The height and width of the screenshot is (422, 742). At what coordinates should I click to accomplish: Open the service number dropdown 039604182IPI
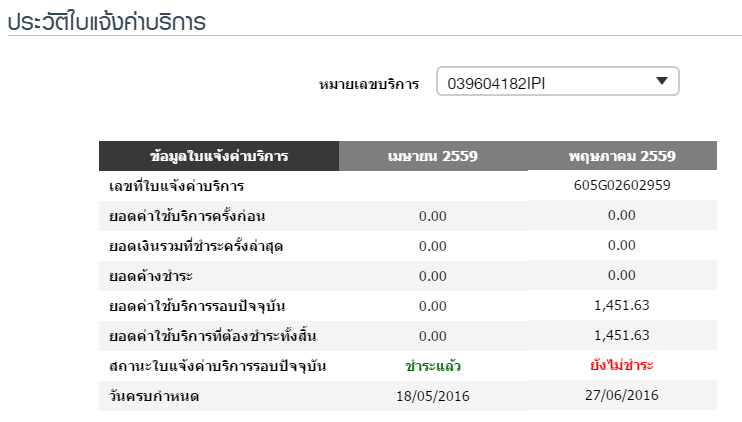(545, 82)
